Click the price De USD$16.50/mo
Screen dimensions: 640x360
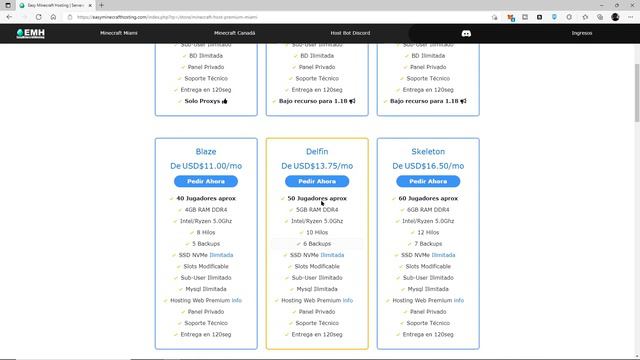click(x=428, y=166)
